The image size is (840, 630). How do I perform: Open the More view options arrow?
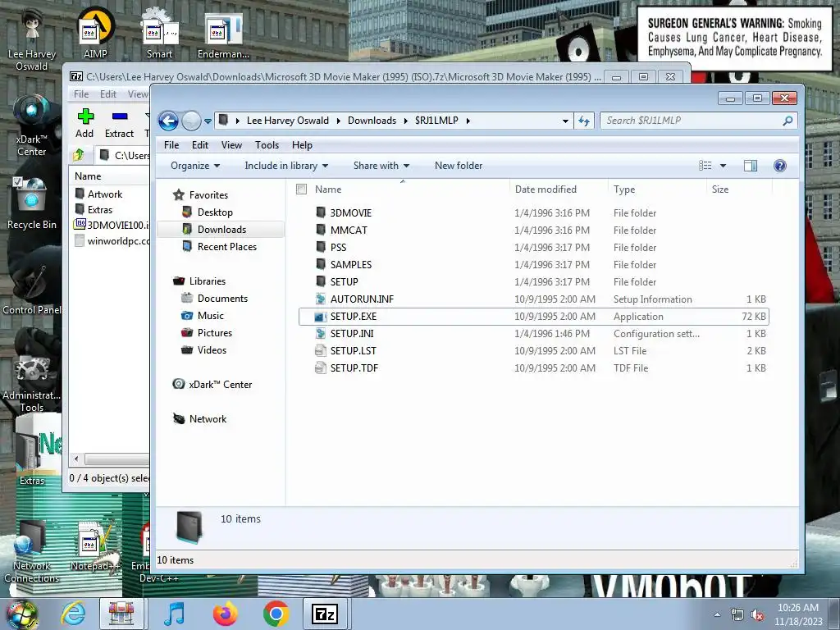[x=723, y=166]
